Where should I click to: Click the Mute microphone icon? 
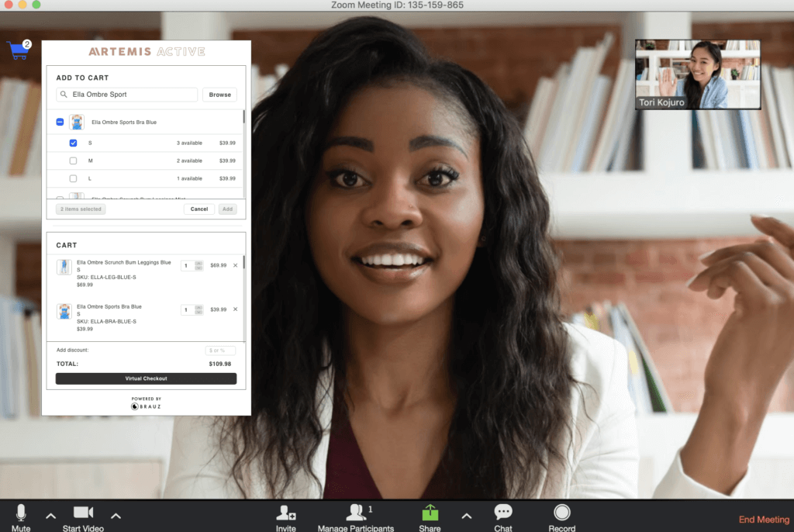(21, 513)
